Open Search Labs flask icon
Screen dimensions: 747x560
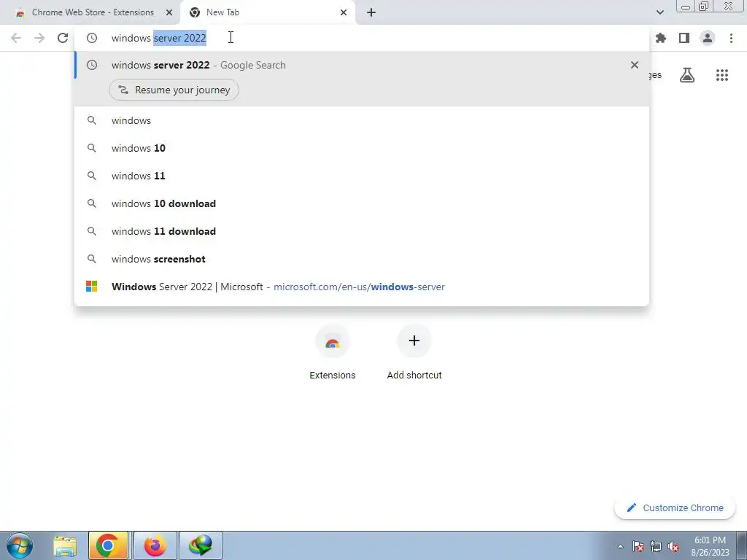pos(687,75)
